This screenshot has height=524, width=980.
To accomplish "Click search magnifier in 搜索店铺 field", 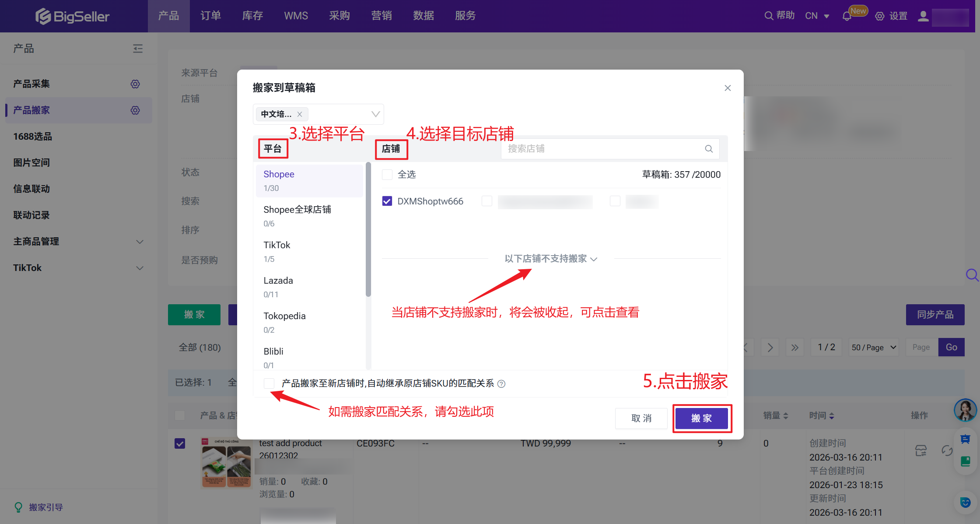I will (x=709, y=149).
